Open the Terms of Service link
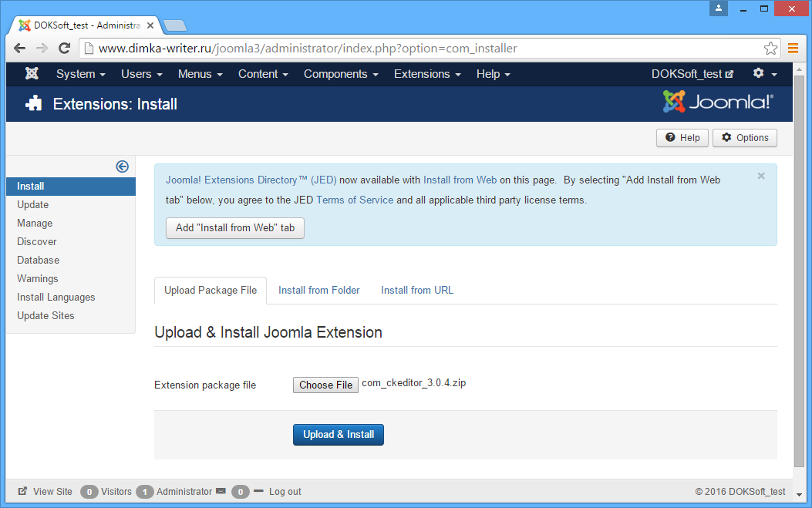812x508 pixels. pyautogui.click(x=355, y=200)
